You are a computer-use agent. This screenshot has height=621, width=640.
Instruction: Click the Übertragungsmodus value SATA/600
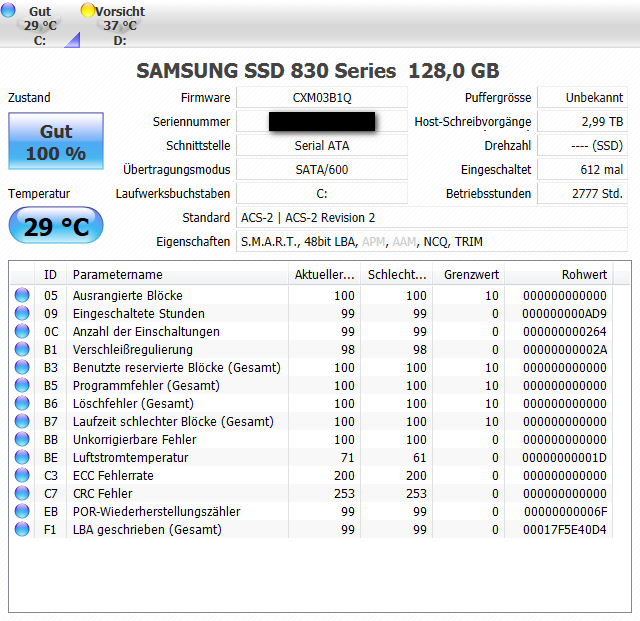[322, 169]
